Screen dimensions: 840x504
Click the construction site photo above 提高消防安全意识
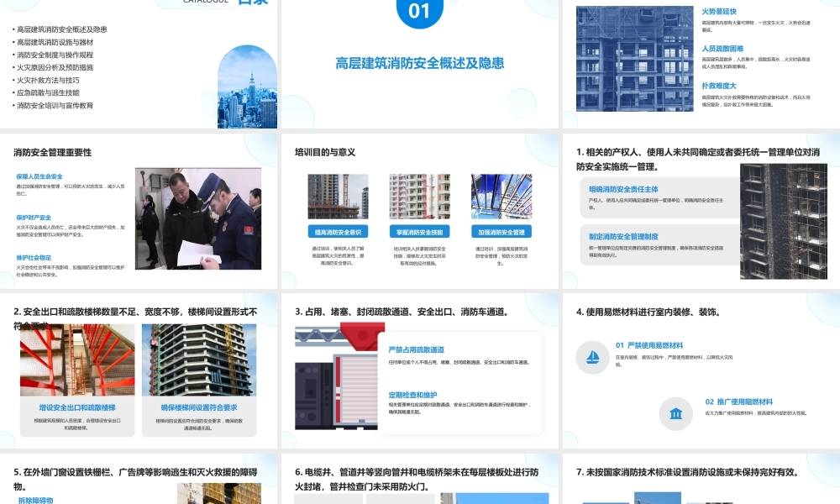pos(338,197)
